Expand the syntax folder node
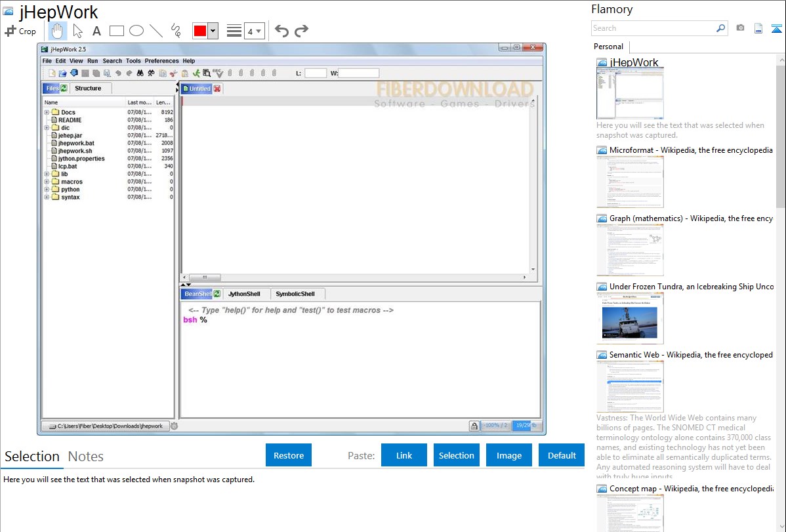 pos(47,197)
